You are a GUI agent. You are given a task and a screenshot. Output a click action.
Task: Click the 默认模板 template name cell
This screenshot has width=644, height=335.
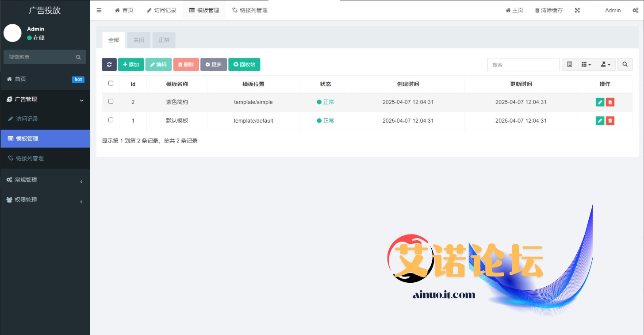pos(177,121)
